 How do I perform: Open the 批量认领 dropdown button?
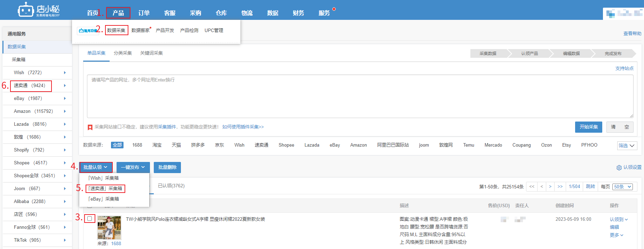click(x=96, y=167)
